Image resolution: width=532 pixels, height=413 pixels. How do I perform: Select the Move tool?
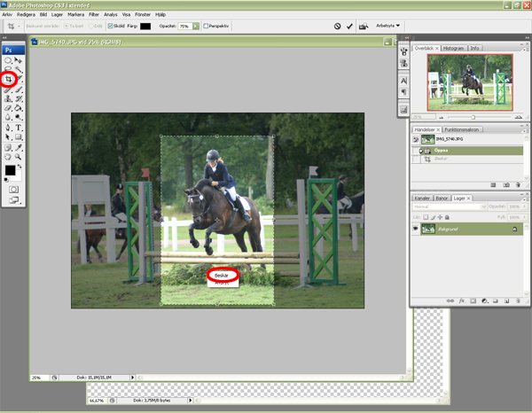pyautogui.click(x=19, y=60)
